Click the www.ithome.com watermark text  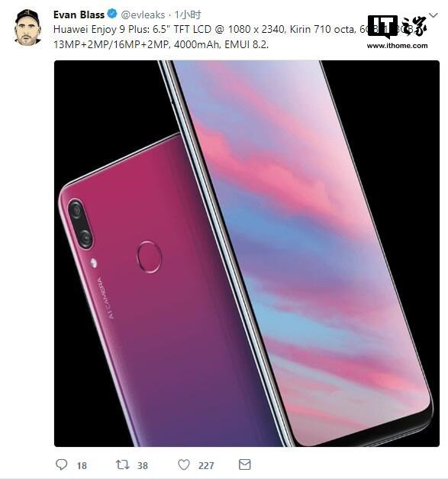pos(397,46)
